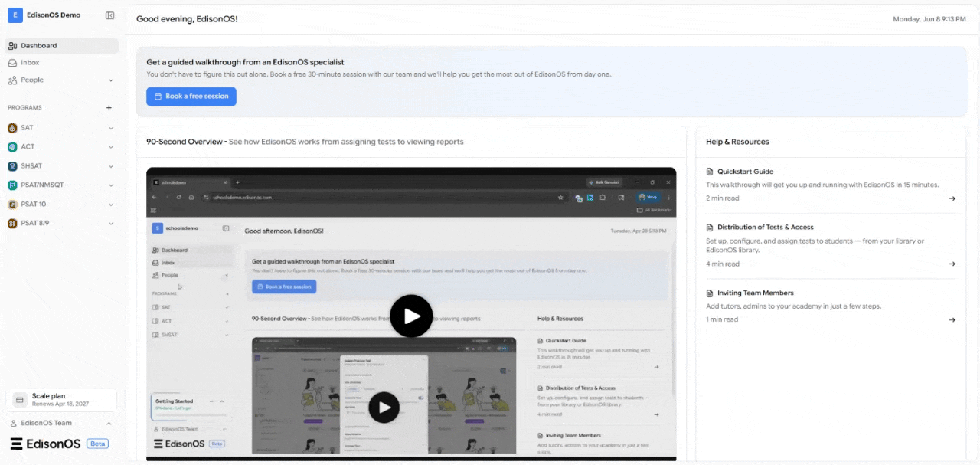Open the Quickstart Guide article
Screen dimensions: 980x465
(x=745, y=172)
